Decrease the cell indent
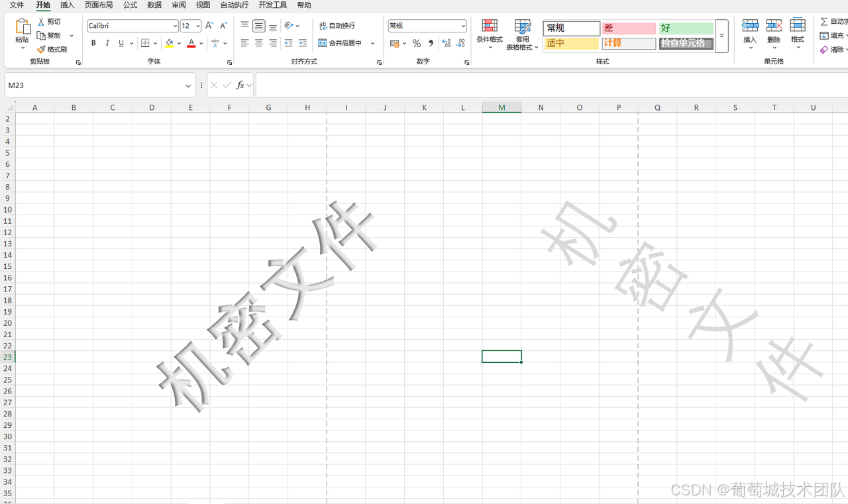 pyautogui.click(x=289, y=43)
